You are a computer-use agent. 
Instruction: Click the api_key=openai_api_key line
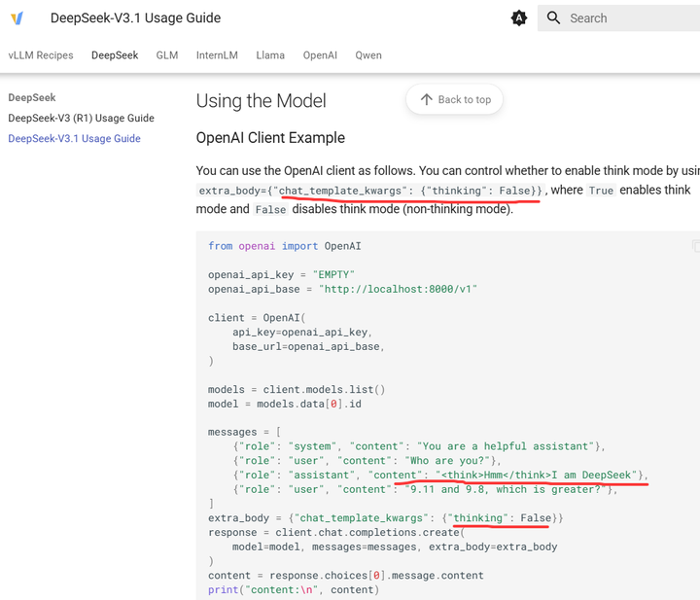302,333
